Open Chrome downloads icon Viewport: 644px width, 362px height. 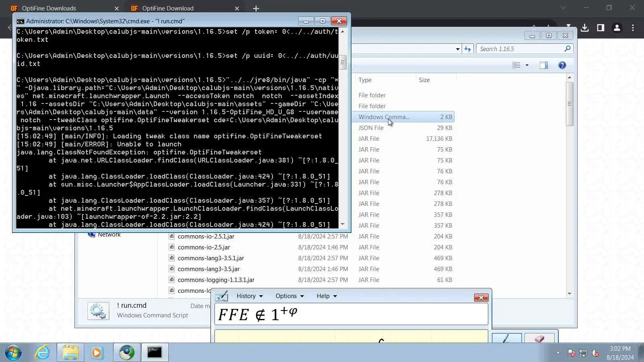pos(585,28)
